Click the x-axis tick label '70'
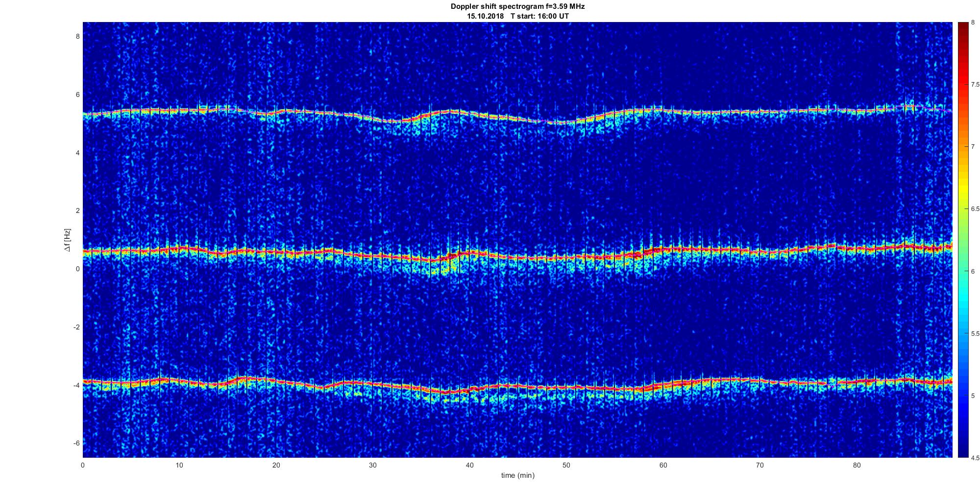Screen dimensions: 980x491 point(759,466)
